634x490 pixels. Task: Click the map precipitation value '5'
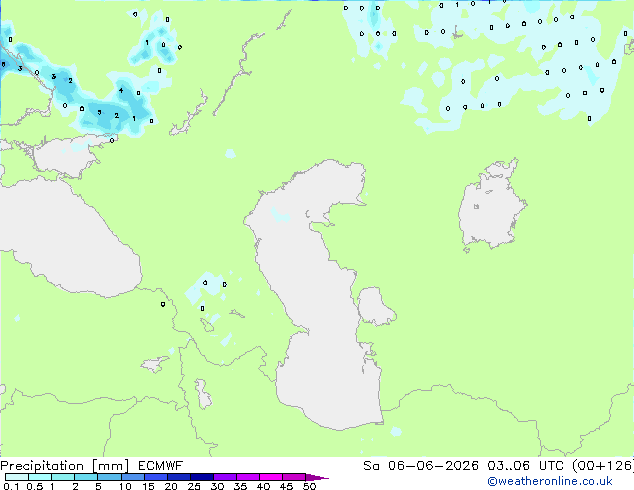coord(99,112)
